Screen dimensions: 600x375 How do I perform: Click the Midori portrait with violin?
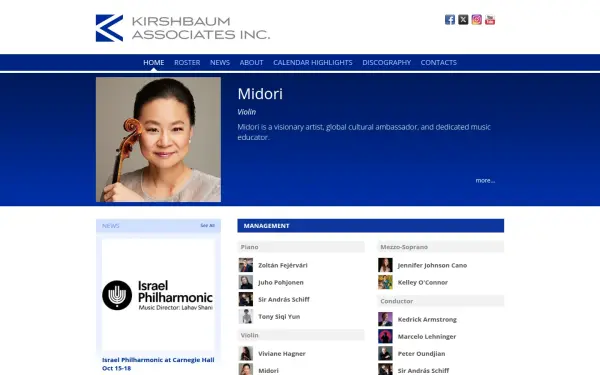coord(158,140)
